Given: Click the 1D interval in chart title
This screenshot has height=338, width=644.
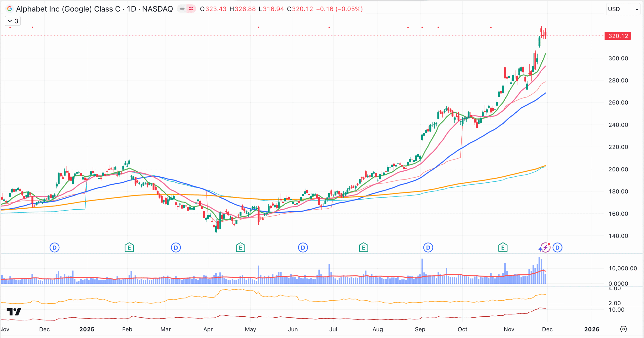Looking at the screenshot, I should click(x=131, y=9).
